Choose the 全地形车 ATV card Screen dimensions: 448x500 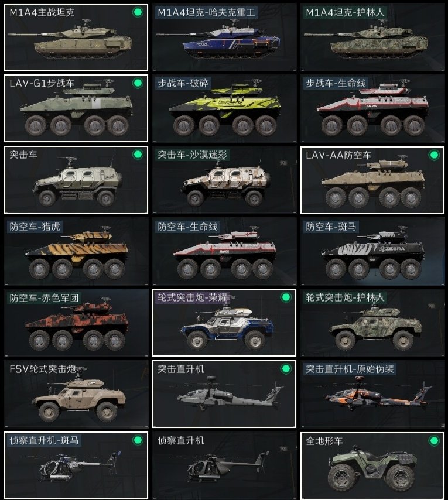(372, 465)
